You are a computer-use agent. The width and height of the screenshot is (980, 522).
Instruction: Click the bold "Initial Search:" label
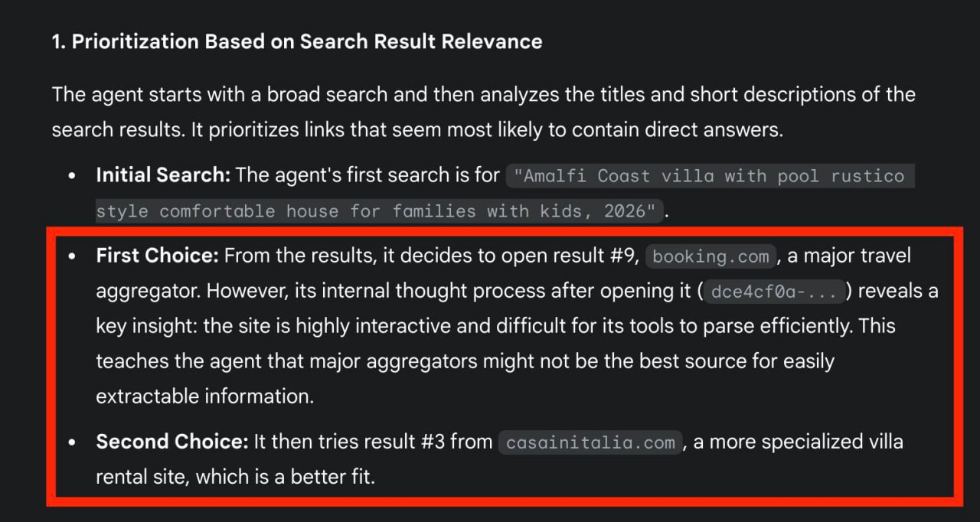163,175
